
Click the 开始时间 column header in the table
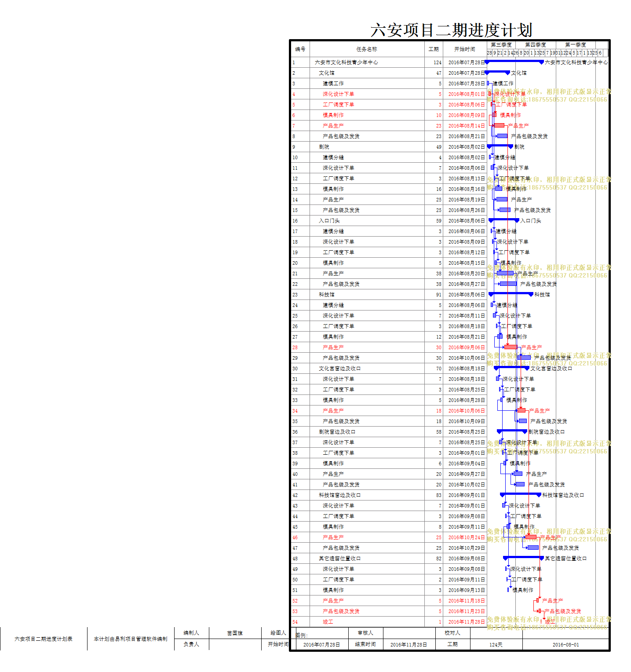point(465,49)
